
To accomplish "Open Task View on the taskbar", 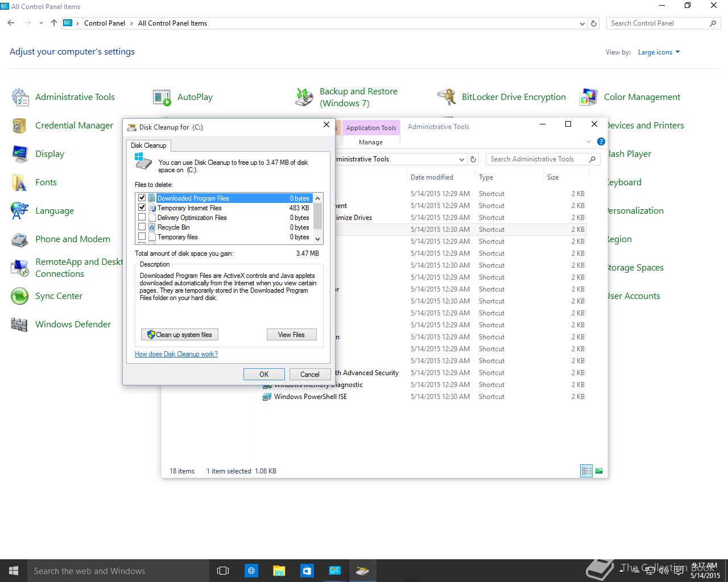I will click(223, 571).
